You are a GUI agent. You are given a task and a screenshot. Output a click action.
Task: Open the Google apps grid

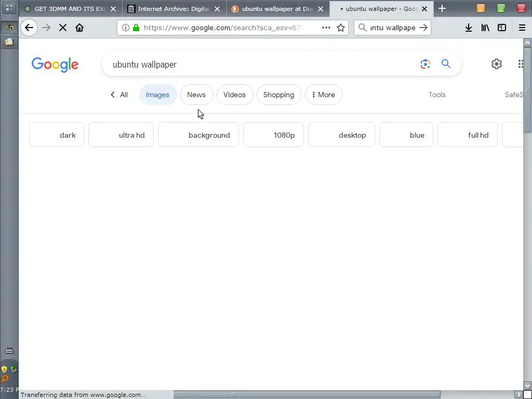coord(521,64)
